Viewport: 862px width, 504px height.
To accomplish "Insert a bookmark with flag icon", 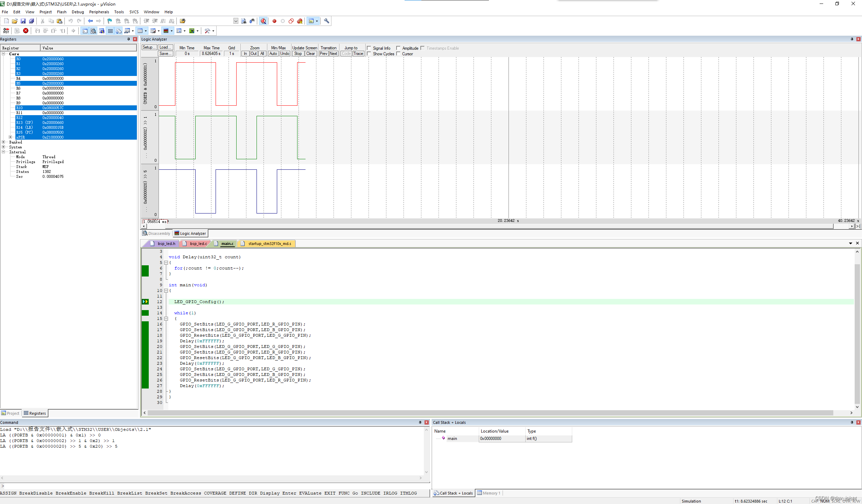I will pyautogui.click(x=110, y=21).
